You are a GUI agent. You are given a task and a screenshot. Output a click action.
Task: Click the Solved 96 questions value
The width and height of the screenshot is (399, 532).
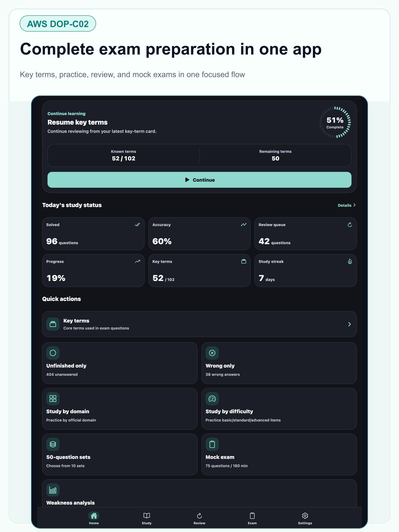62,241
